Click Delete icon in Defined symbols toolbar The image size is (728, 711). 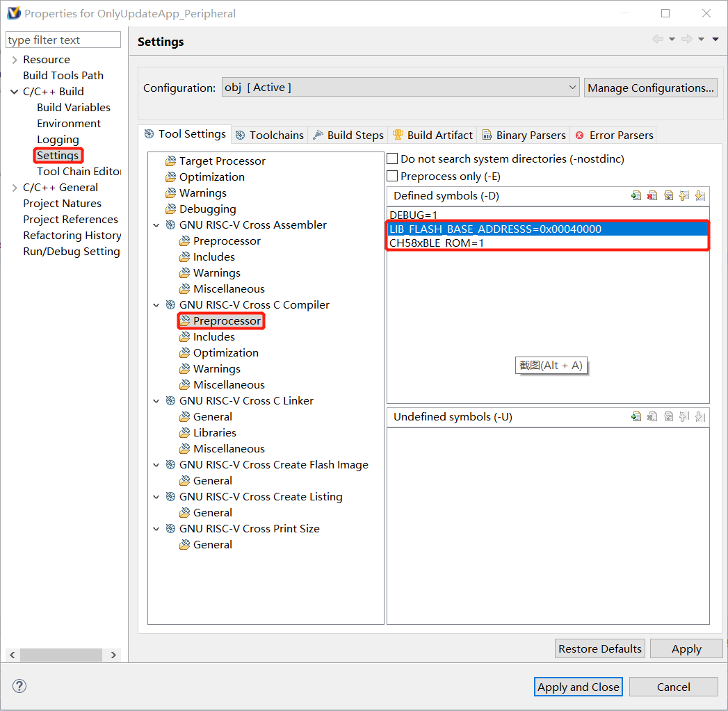coord(652,196)
